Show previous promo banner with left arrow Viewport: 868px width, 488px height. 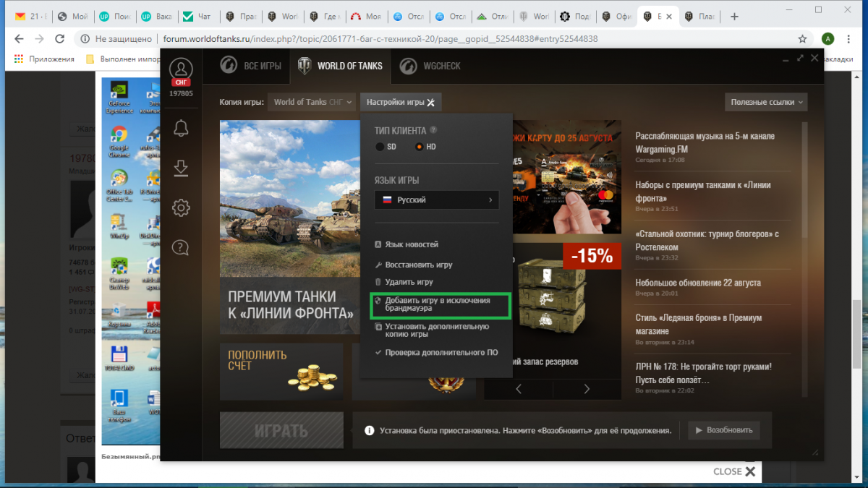click(x=519, y=389)
